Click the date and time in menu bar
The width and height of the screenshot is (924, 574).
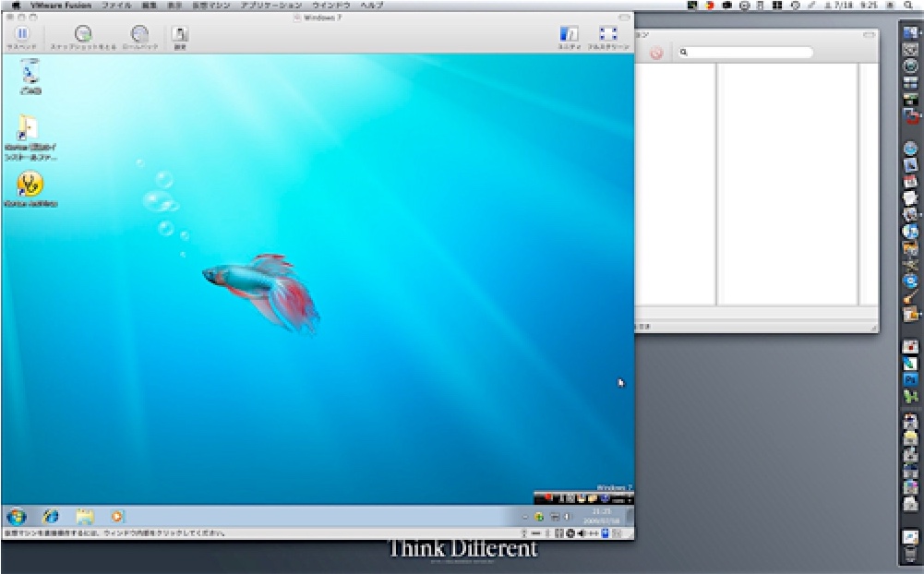[x=851, y=6]
